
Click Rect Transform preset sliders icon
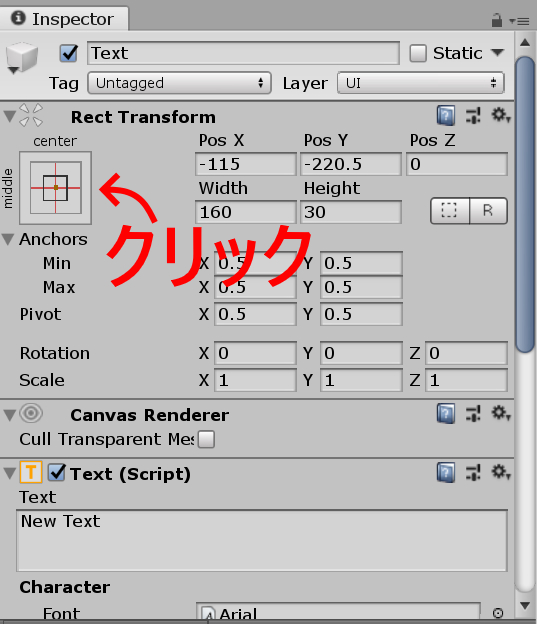tap(473, 116)
